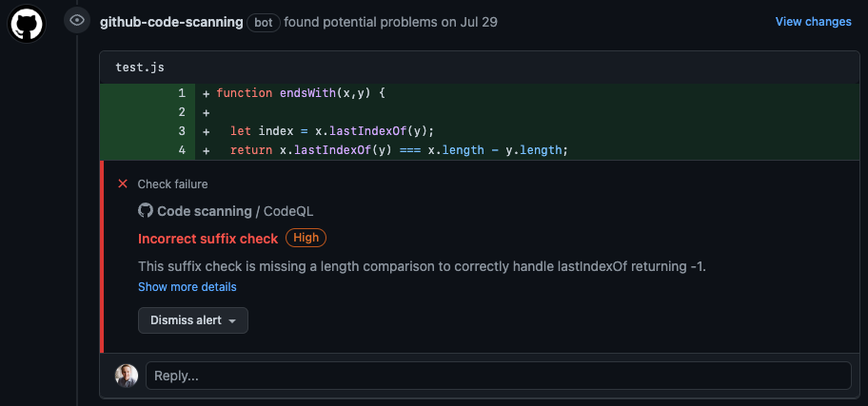Click line number 4 in the diff
Screen dimensions: 868x406
(x=181, y=150)
